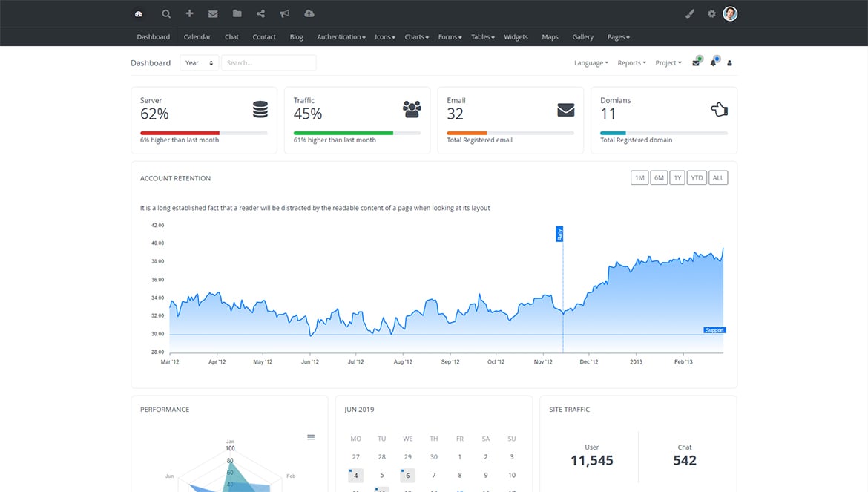
Task: Click the Traffic 45% value
Action: 308,114
